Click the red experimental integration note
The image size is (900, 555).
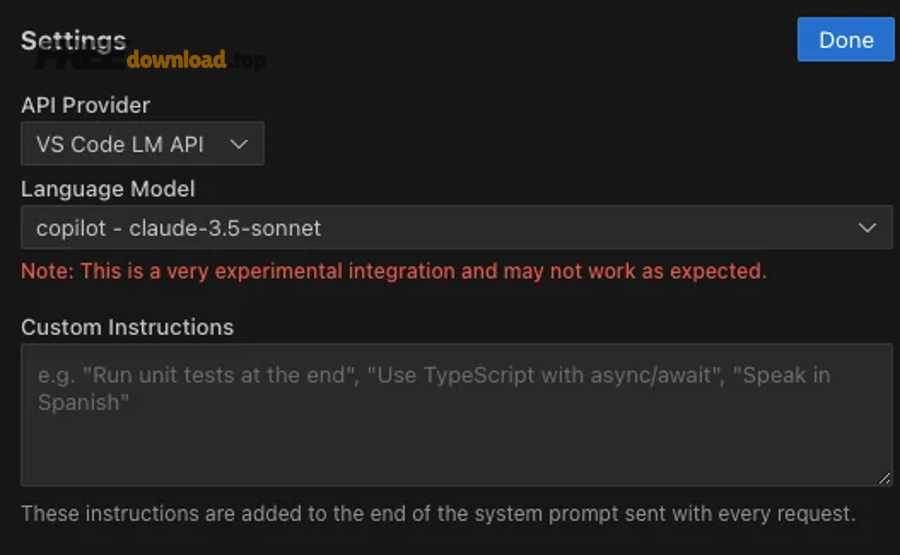coord(394,271)
